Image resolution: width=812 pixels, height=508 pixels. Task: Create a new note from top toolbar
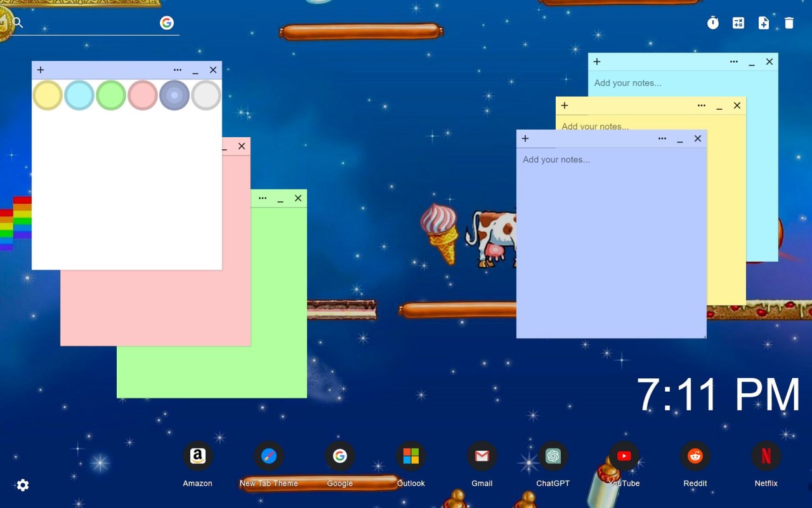764,23
